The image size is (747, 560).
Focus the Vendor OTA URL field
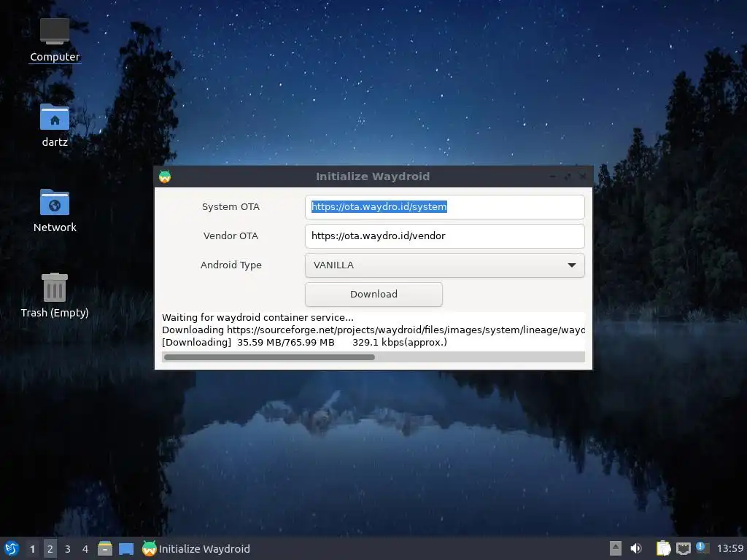[444, 236]
